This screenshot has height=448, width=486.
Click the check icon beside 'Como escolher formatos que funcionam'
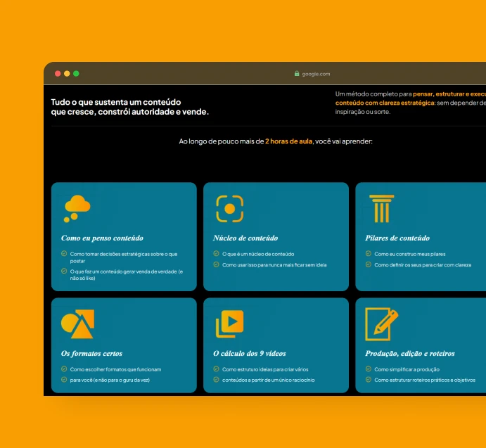coord(64,369)
